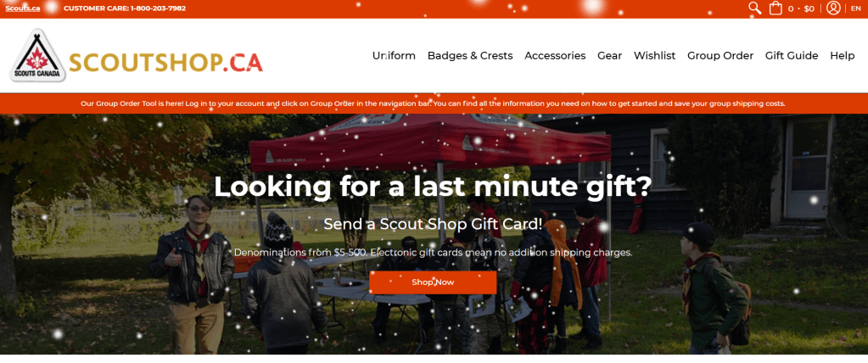Visit the Scouts.ca link
The width and height of the screenshot is (868, 363).
pyautogui.click(x=23, y=8)
